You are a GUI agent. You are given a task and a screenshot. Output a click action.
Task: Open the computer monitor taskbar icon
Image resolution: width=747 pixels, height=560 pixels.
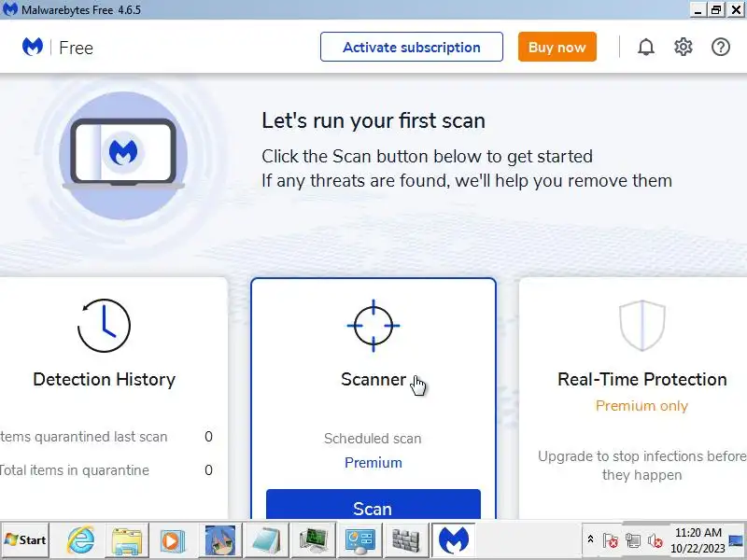tap(313, 540)
